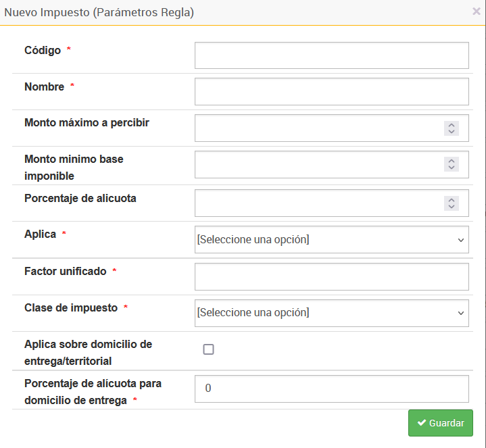Close the Nuevo Impuesto dialog

click(x=477, y=11)
